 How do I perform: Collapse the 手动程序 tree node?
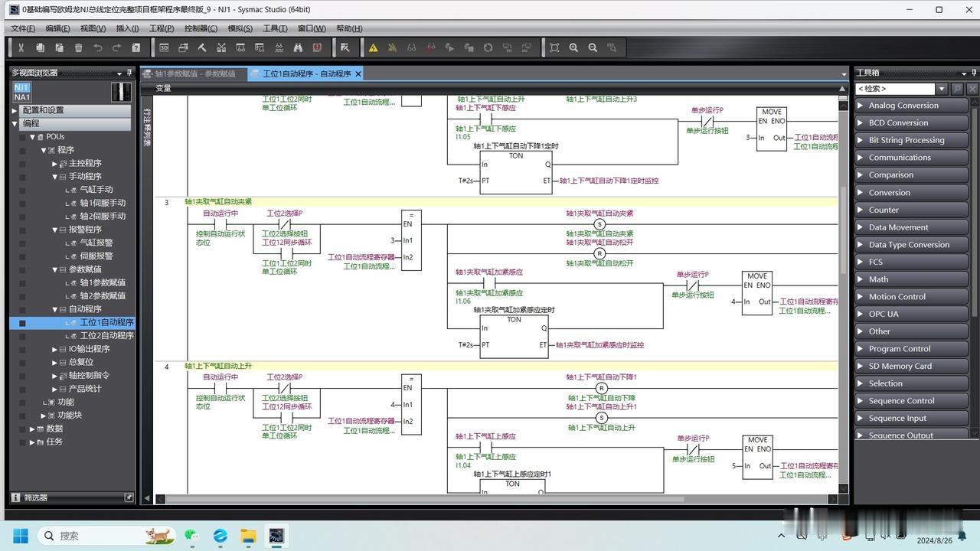55,177
